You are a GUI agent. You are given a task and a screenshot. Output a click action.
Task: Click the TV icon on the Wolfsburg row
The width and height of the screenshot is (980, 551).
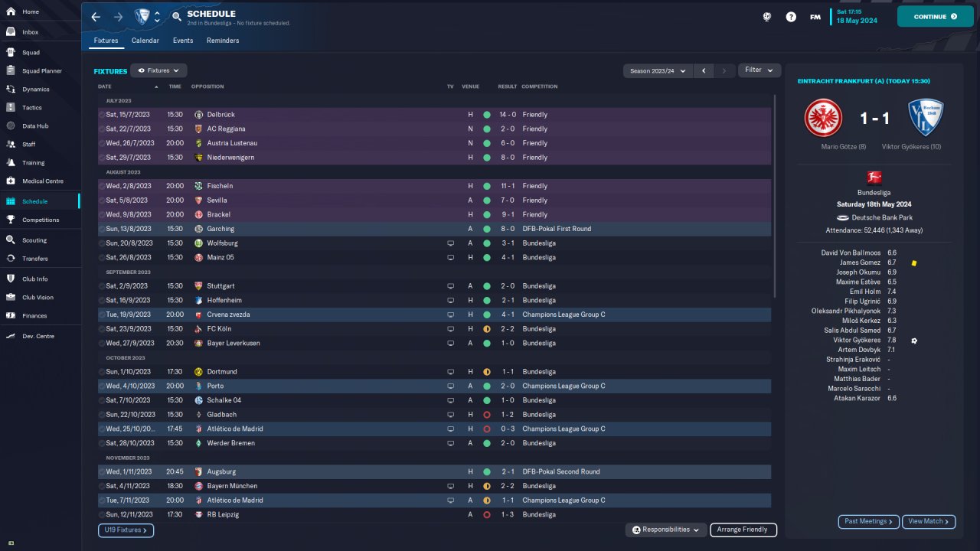tap(451, 243)
